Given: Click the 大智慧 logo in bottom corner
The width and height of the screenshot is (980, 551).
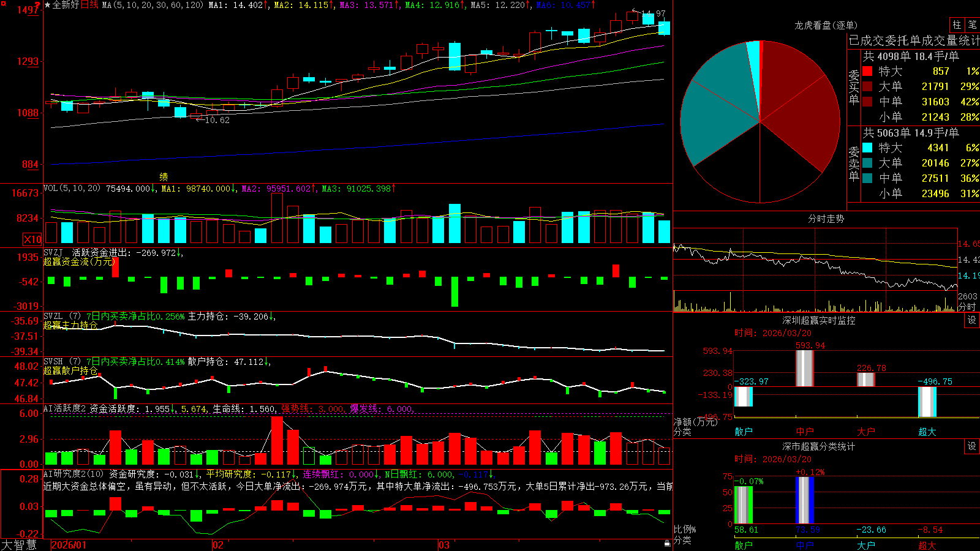Looking at the screenshot, I should (x=19, y=544).
